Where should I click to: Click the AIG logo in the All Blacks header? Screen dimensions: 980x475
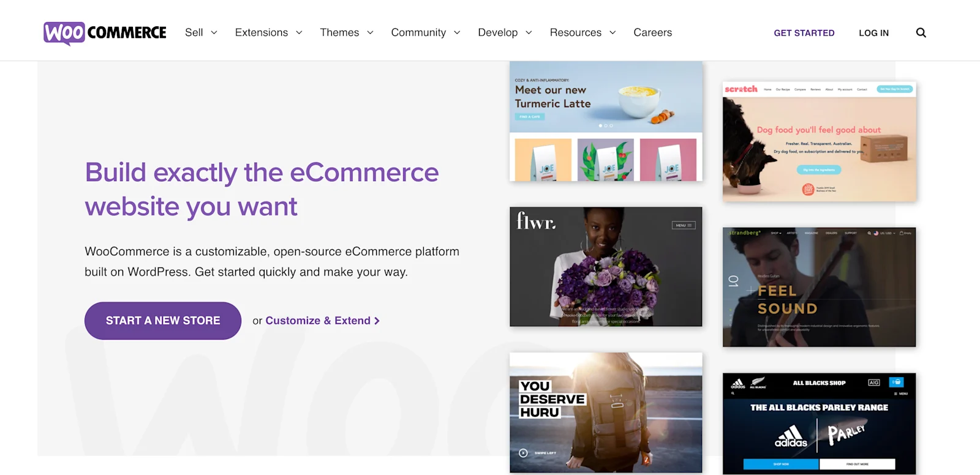click(x=875, y=381)
